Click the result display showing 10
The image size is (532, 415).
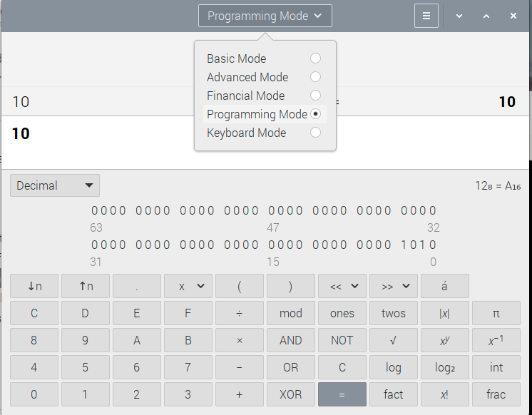265,133
